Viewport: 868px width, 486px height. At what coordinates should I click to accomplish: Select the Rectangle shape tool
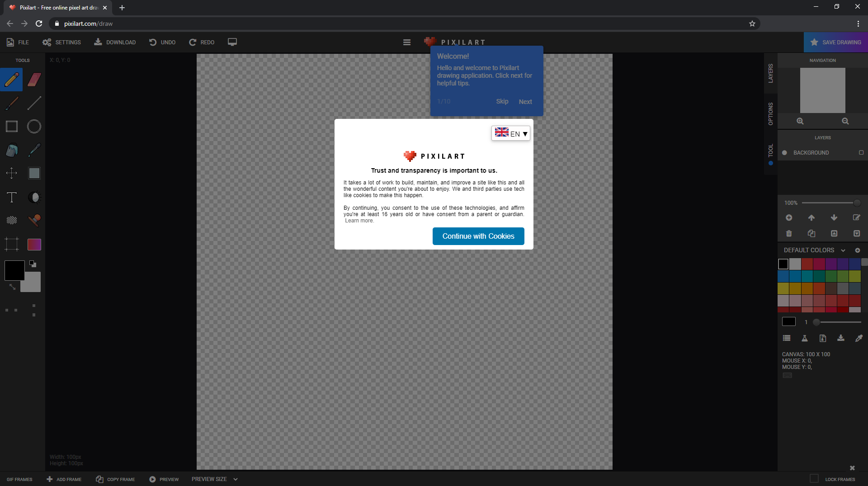(11, 127)
